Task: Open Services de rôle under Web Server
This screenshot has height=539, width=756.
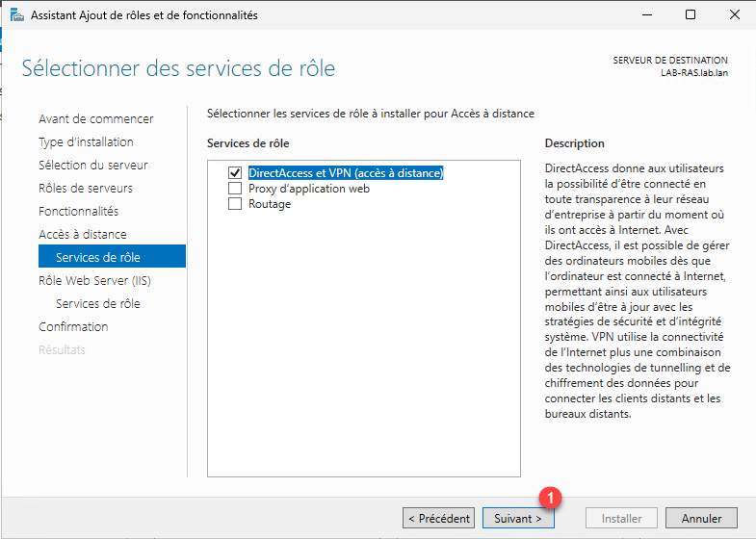Action: pyautogui.click(x=98, y=304)
